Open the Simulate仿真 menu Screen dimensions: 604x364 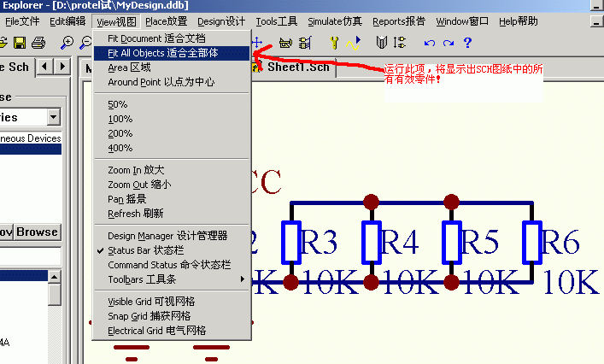pos(335,21)
